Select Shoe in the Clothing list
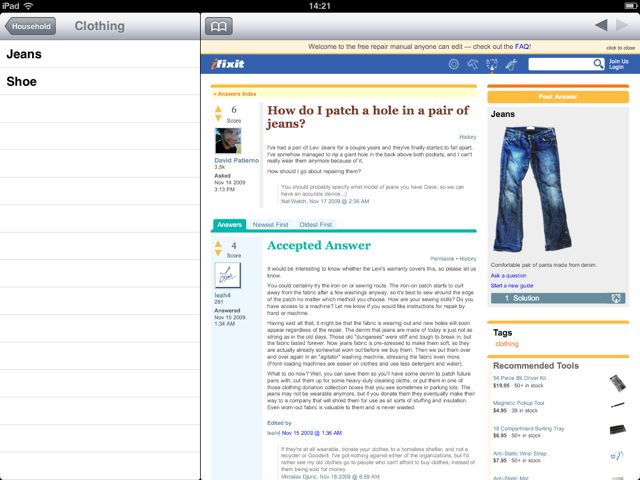The height and width of the screenshot is (480, 640). click(x=100, y=81)
